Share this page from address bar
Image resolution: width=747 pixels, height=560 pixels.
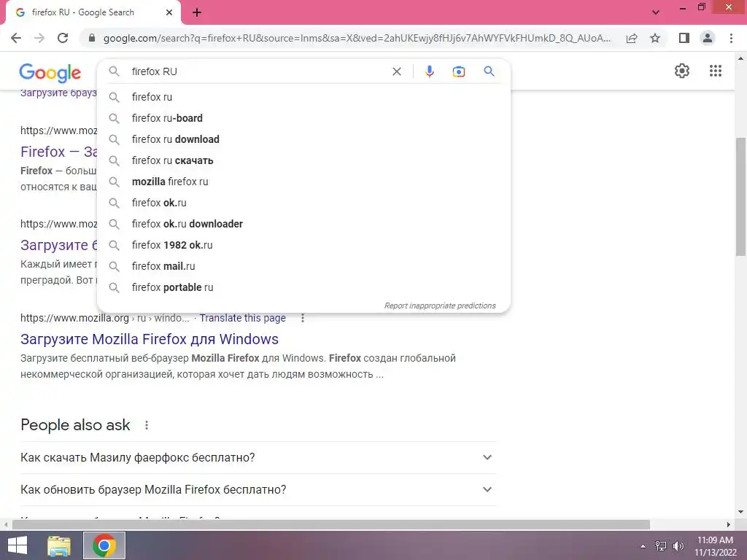pos(632,38)
